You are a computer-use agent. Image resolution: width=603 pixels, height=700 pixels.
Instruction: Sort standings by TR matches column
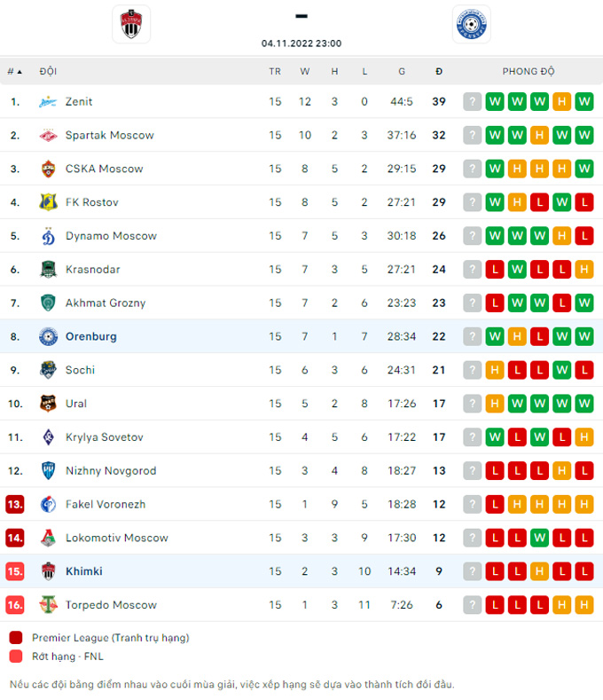[275, 72]
